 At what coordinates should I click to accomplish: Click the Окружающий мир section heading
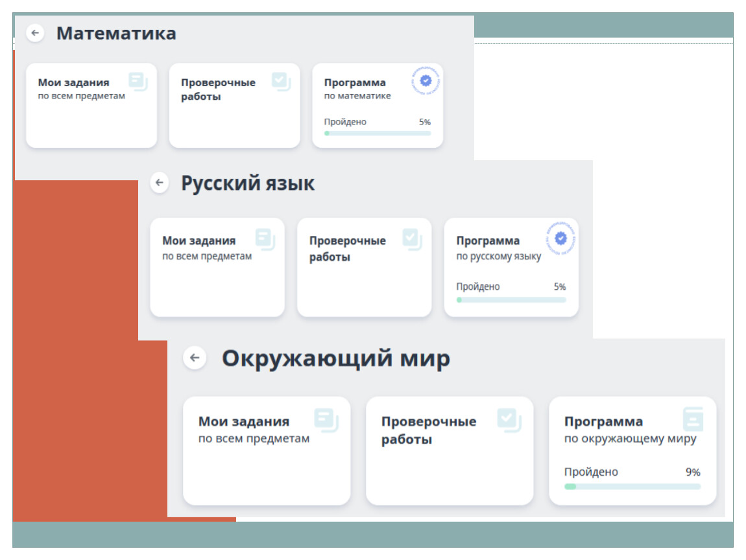click(x=335, y=358)
